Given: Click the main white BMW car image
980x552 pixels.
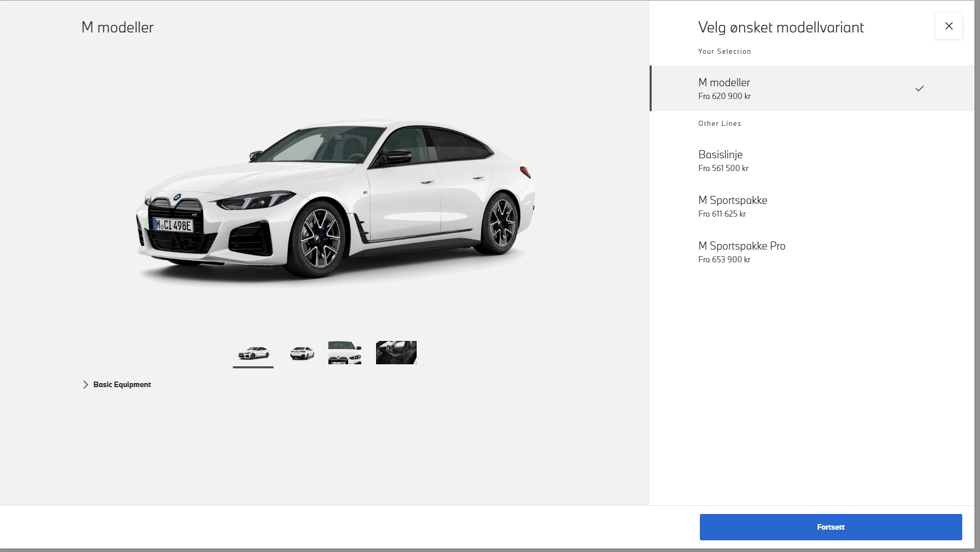Looking at the screenshot, I should [x=335, y=199].
